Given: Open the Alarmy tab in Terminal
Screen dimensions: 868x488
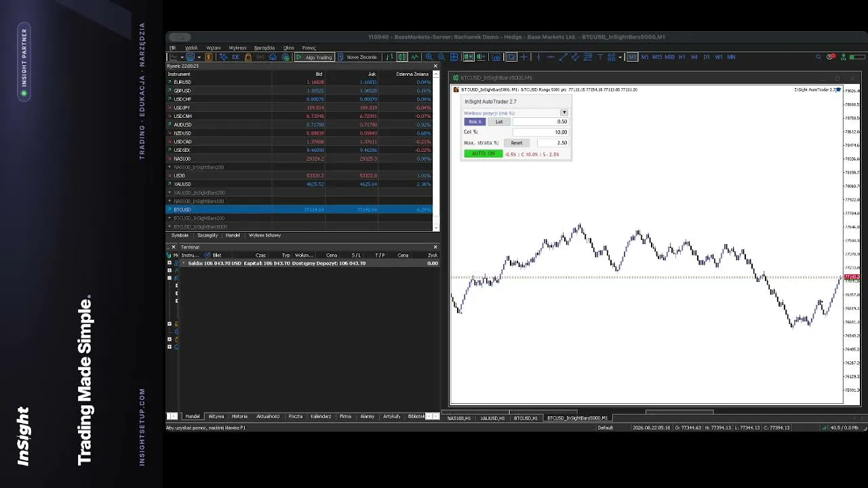Looking at the screenshot, I should [367, 416].
